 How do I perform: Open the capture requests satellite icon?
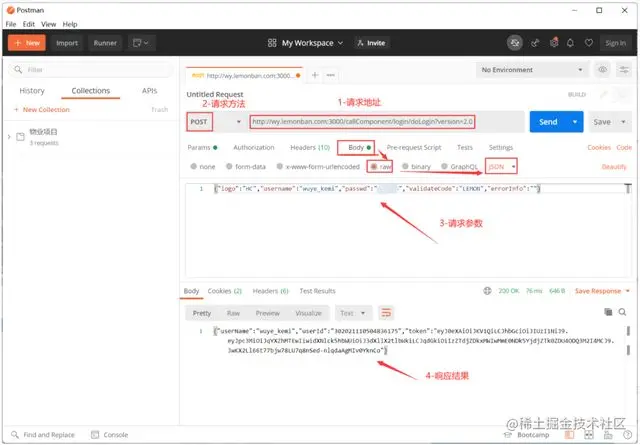tap(535, 43)
